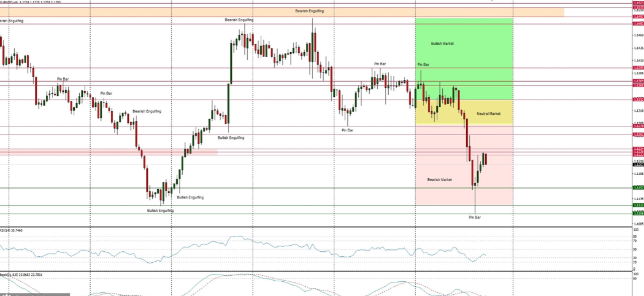Image resolution: width=644 pixels, height=296 pixels.
Task: Click the Bearish Engulfing label inside orange band
Action: coord(310,11)
